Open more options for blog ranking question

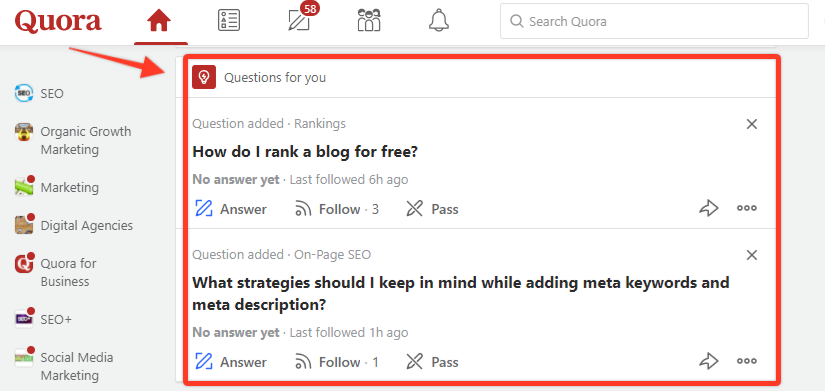(747, 208)
